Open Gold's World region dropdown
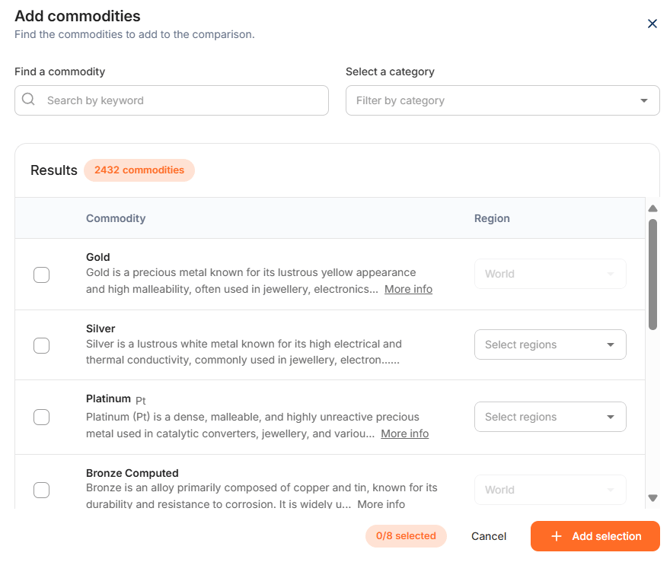This screenshot has height=562, width=670. click(550, 274)
